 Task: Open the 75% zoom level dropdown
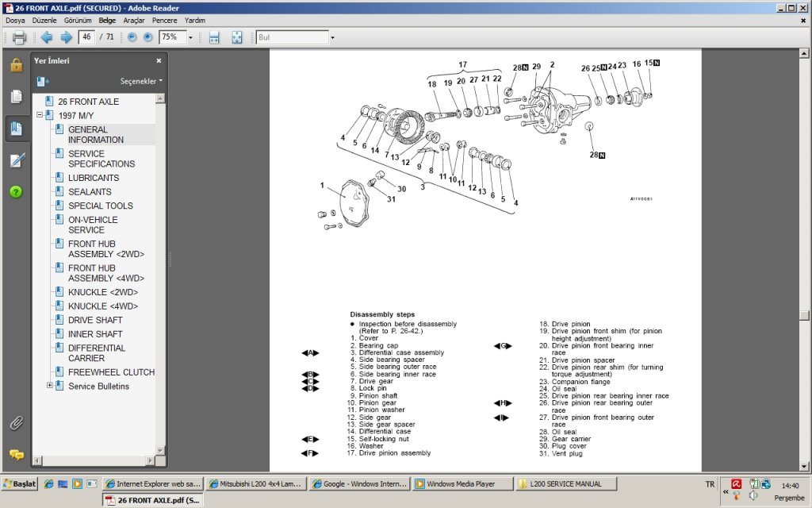[x=190, y=37]
